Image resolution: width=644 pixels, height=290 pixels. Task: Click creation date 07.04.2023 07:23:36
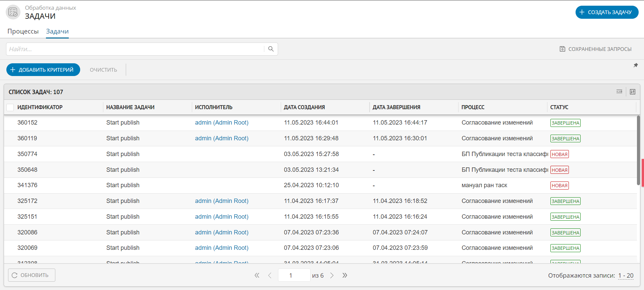311,232
